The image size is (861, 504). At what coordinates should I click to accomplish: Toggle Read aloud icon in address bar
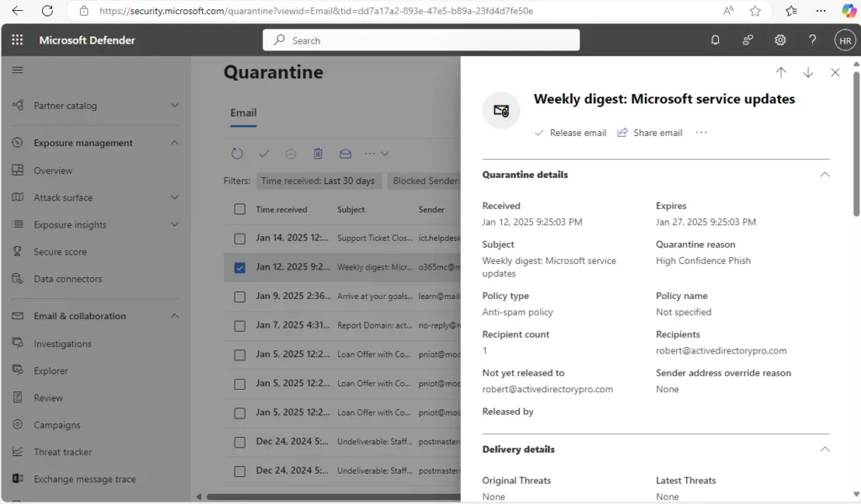point(728,10)
